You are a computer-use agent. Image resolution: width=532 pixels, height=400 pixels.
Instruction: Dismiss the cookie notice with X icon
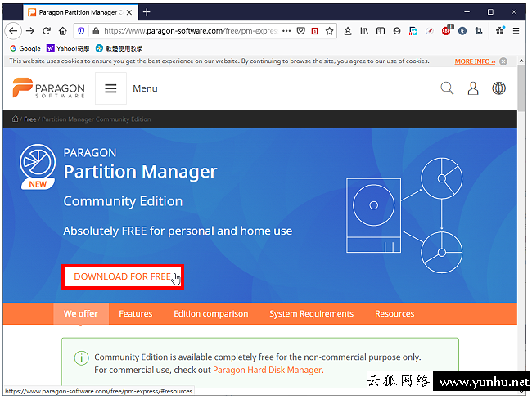(503, 61)
